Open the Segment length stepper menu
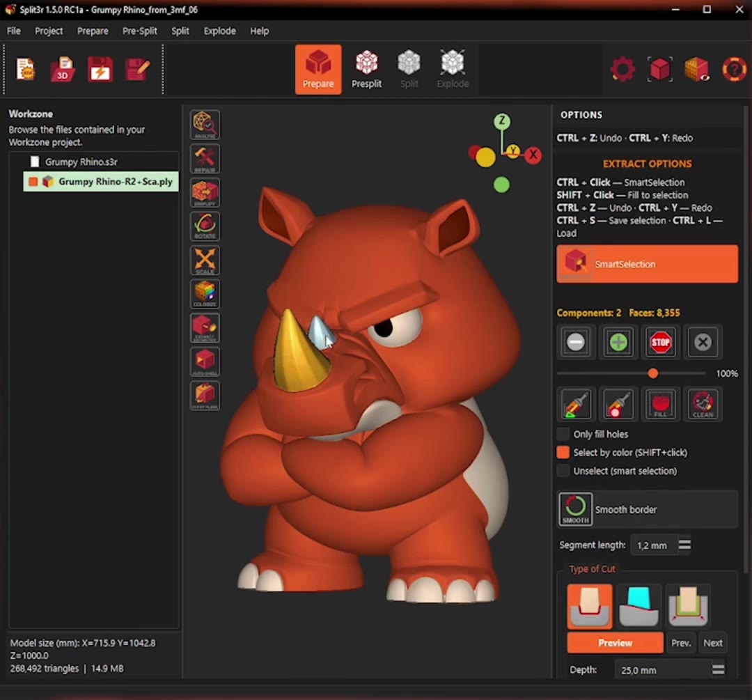 coord(685,545)
